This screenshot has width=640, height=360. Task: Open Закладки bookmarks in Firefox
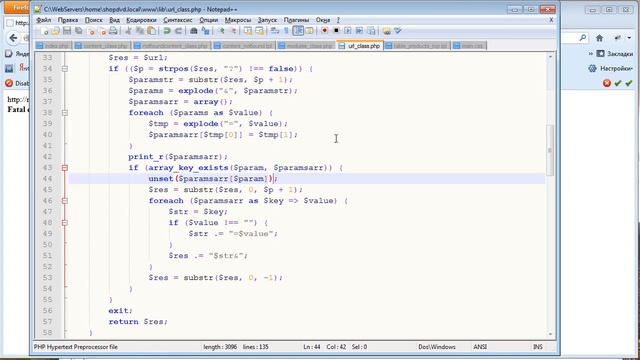pos(615,53)
